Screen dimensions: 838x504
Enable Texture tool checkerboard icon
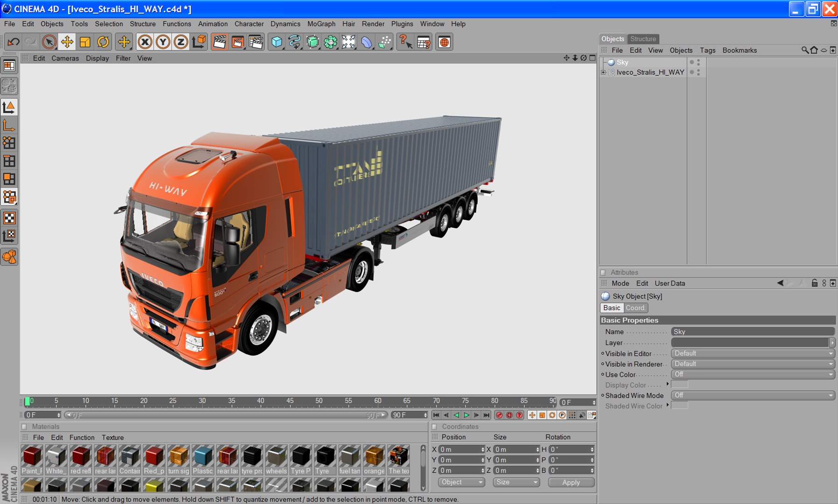click(9, 218)
